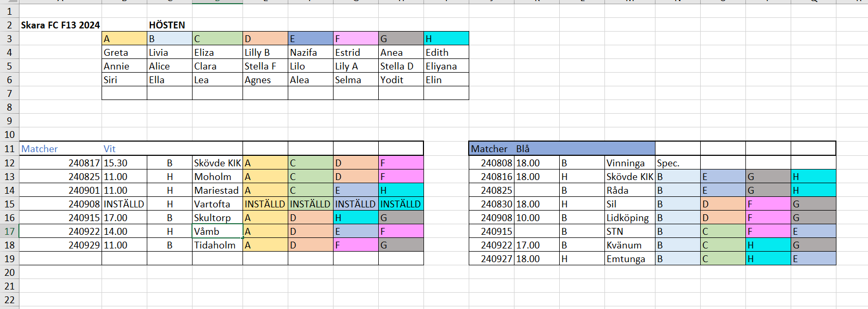Select the row 17 header
Screen dimensions: 868x309
pos(9,232)
